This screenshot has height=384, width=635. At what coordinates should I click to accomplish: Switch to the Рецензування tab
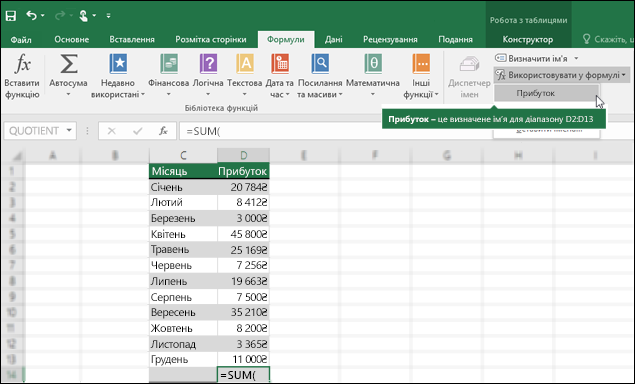(390, 39)
